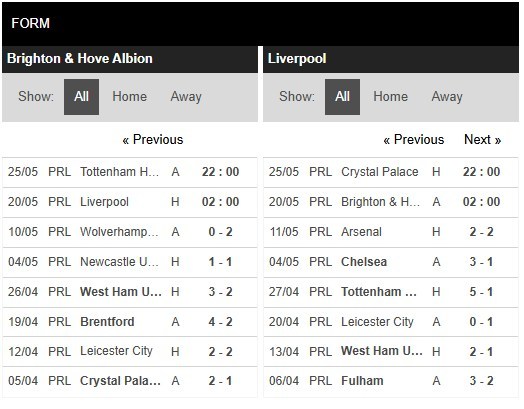The image size is (524, 409).
Task: Open Liverpool's Fulham match on 06/04
Action: pyautogui.click(x=391, y=382)
